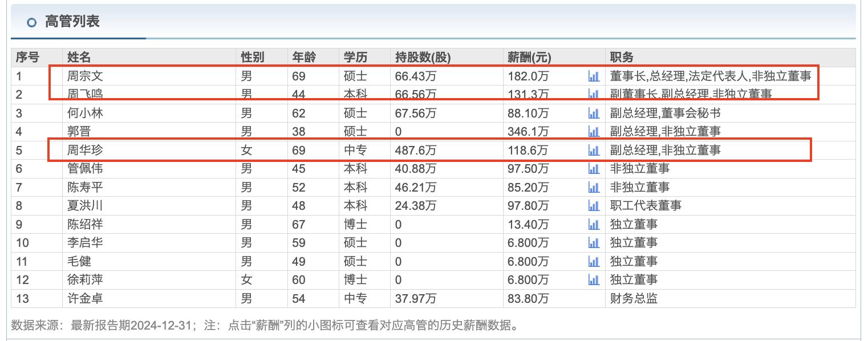The width and height of the screenshot is (868, 341).
Task: Click shareholding value 487.6万
Action: [416, 151]
